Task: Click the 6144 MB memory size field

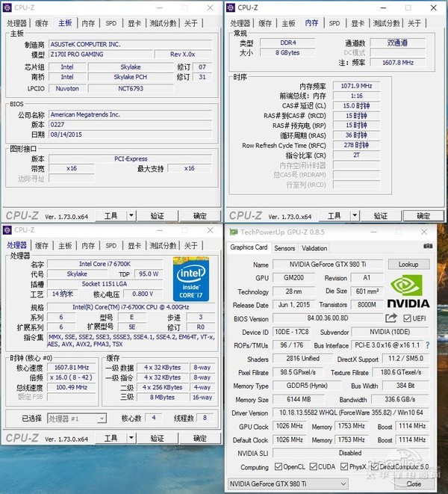Action: point(299,399)
